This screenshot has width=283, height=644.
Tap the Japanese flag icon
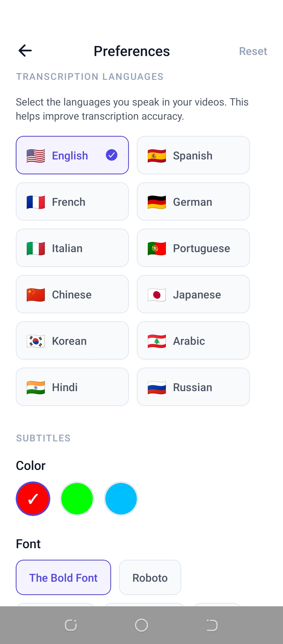(x=156, y=294)
